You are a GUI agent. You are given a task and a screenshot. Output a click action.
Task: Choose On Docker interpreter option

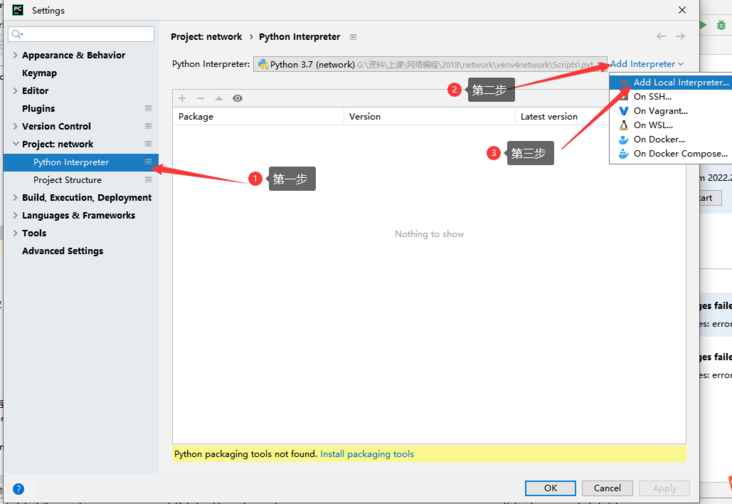[671, 140]
